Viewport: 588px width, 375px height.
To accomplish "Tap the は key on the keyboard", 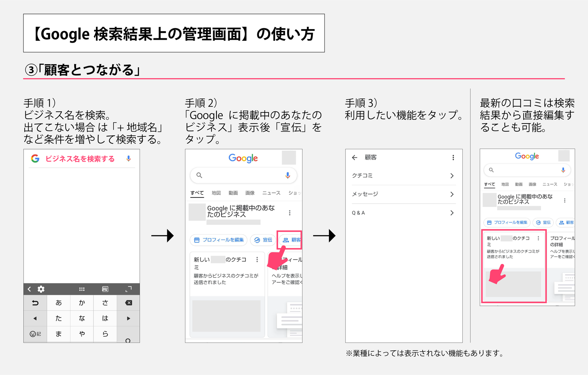I will pyautogui.click(x=105, y=318).
